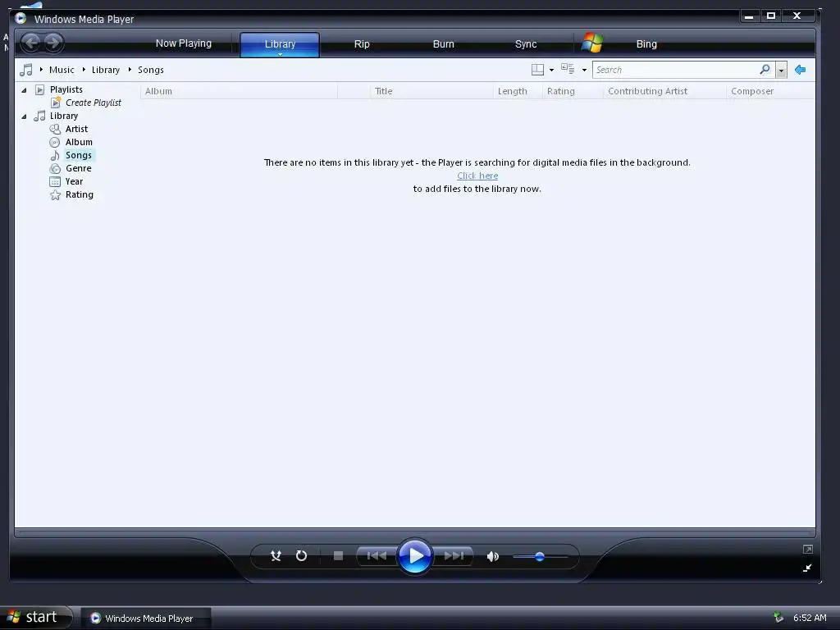Open the Bing online store tab
This screenshot has height=630, width=840.
[x=646, y=44]
